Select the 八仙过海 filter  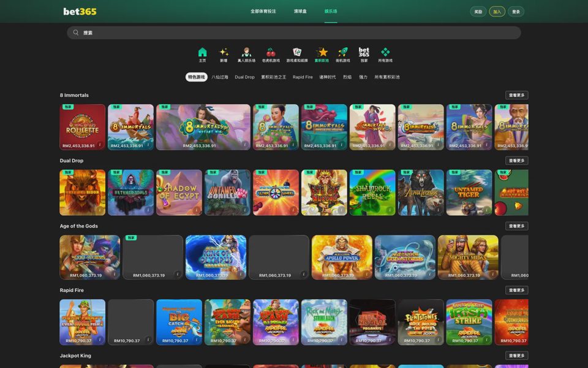[x=220, y=77]
